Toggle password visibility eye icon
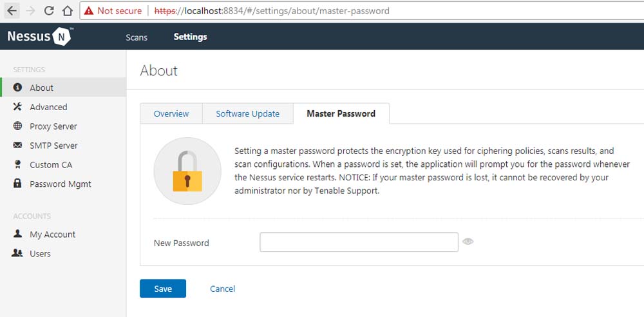The image size is (644, 317). click(x=468, y=242)
